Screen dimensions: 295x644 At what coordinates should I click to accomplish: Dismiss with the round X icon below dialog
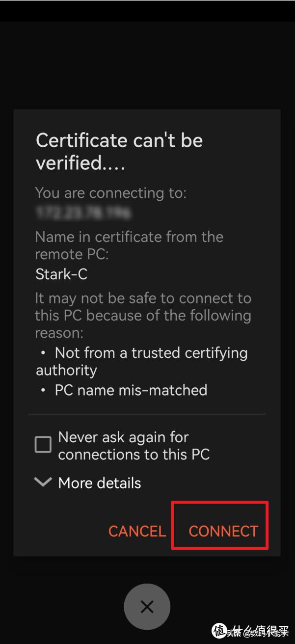(x=147, y=607)
